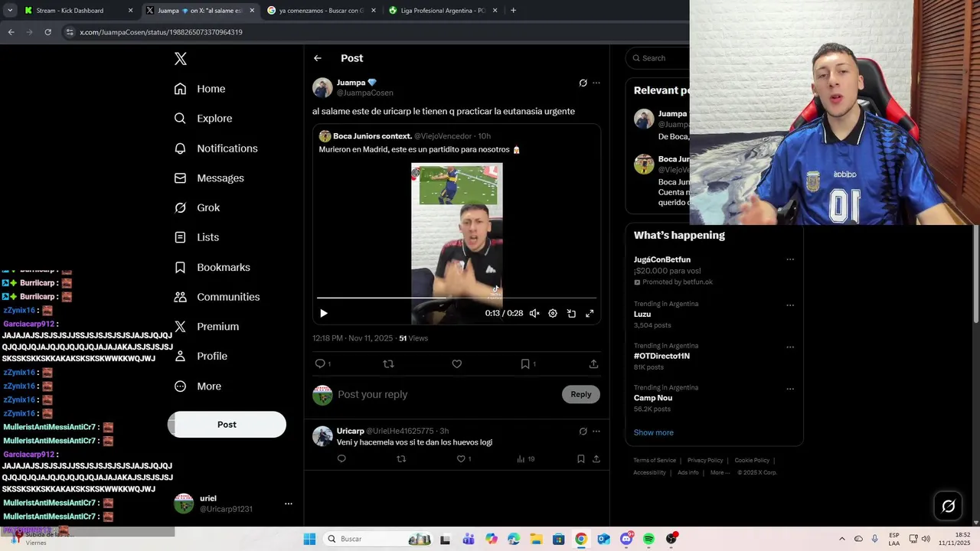The image size is (980, 551).
Task: Share Juampa's post
Action: click(x=594, y=364)
